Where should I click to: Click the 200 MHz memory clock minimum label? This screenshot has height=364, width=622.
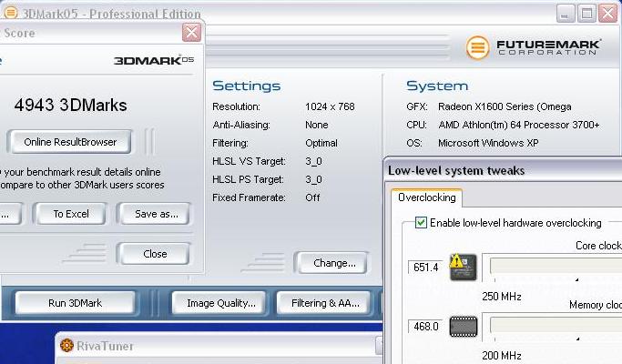point(502,355)
